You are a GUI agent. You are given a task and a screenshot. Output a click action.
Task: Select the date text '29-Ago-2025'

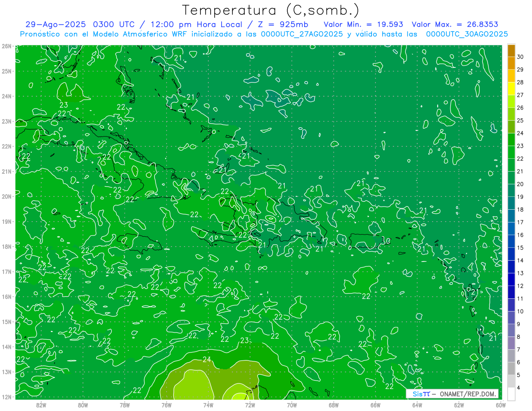click(55, 25)
